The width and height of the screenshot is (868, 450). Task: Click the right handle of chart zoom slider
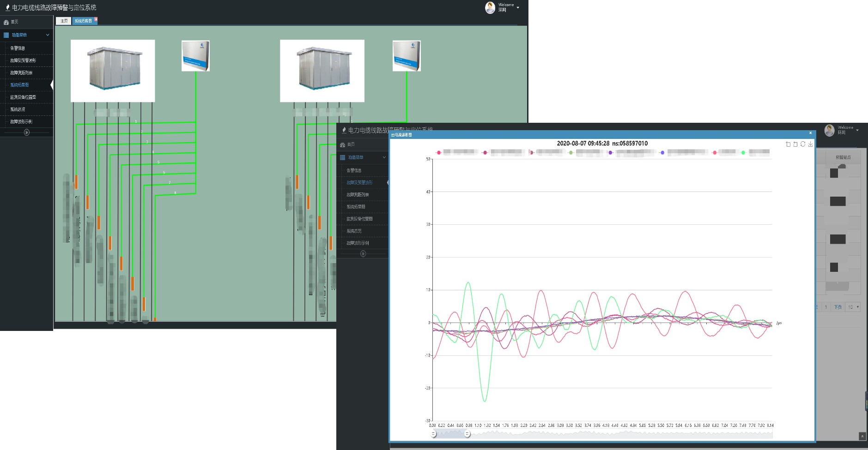pos(467,434)
